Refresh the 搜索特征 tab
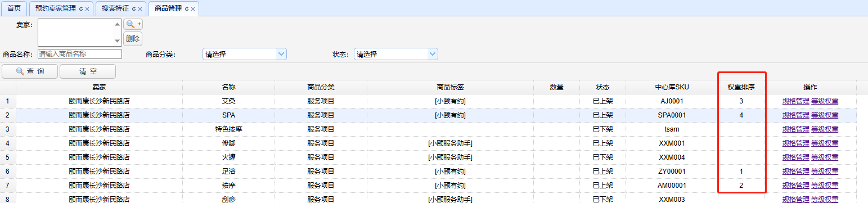This screenshot has width=868, height=203. click(134, 9)
